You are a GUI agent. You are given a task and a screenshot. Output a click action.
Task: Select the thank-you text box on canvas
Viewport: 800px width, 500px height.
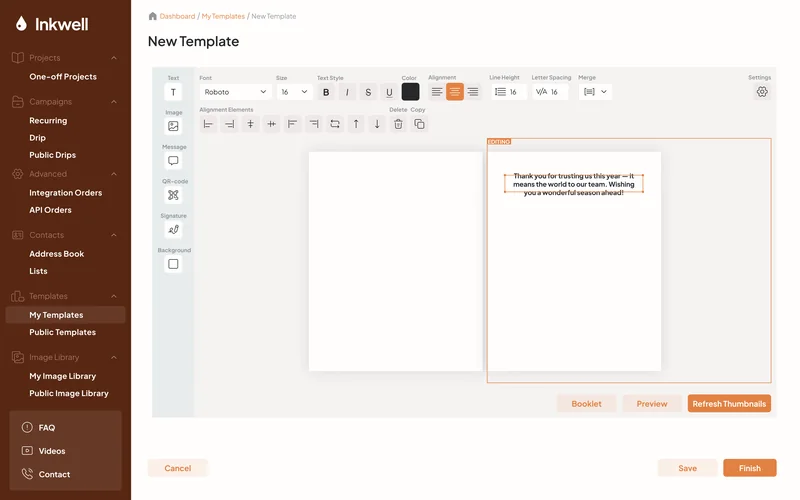click(x=573, y=184)
